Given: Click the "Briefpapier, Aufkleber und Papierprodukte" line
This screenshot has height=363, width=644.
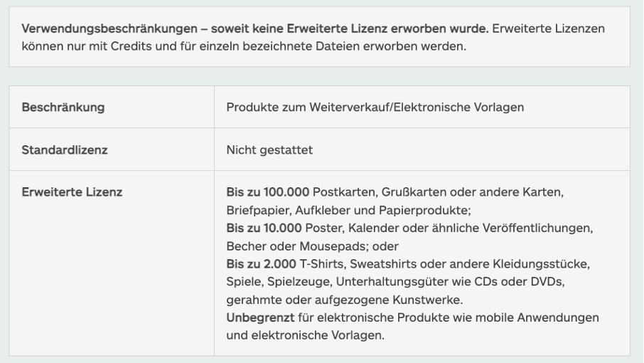Looking at the screenshot, I should point(348,210).
